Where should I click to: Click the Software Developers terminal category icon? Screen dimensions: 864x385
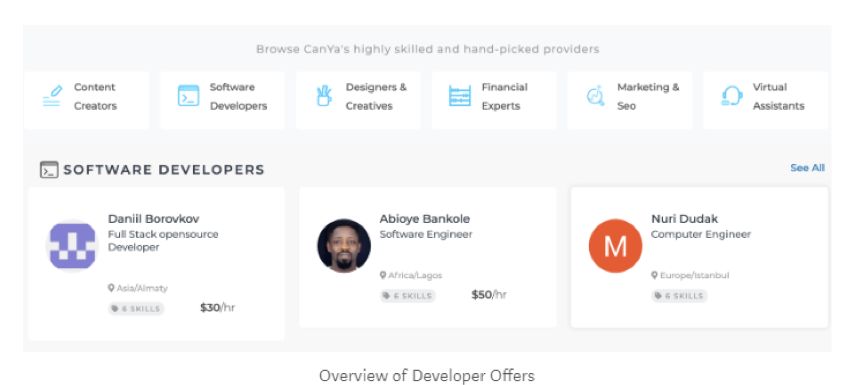[188, 96]
